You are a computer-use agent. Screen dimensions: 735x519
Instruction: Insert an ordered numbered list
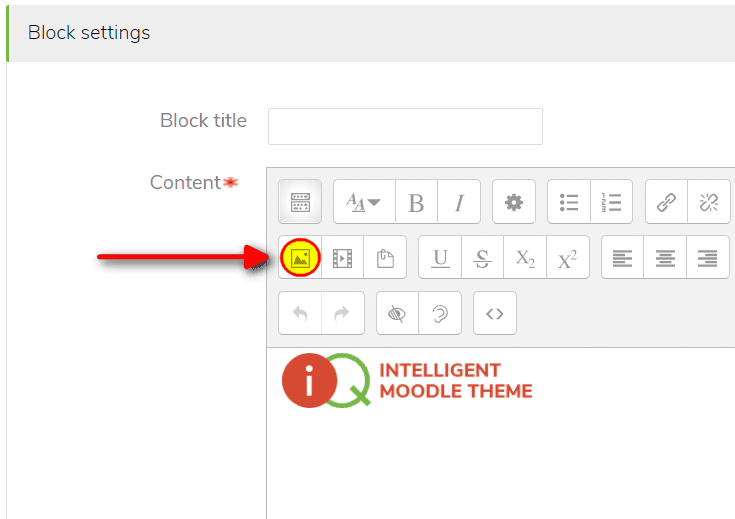611,202
